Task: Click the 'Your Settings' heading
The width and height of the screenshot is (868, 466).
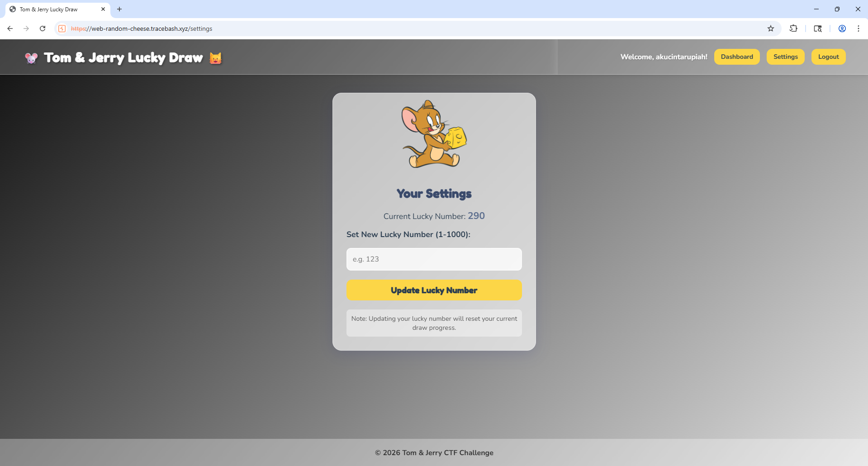Action: click(x=434, y=194)
